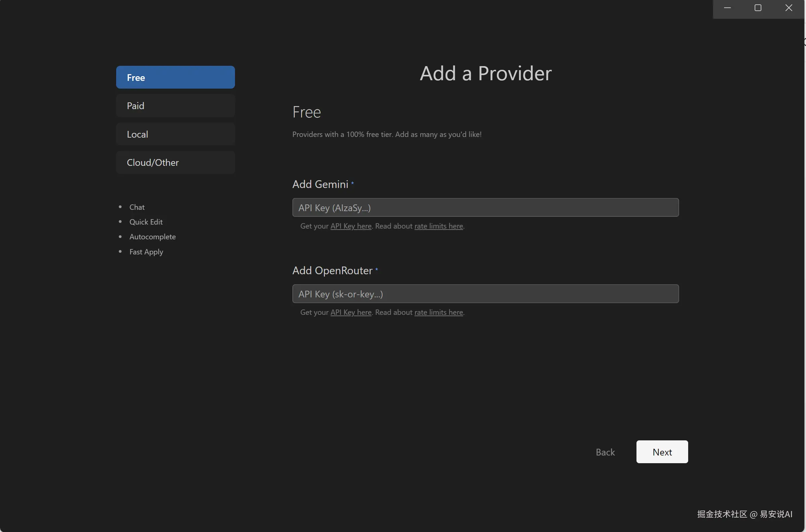This screenshot has height=532, width=806.
Task: Open OpenRouter's API Key here link
Action: [x=351, y=312]
